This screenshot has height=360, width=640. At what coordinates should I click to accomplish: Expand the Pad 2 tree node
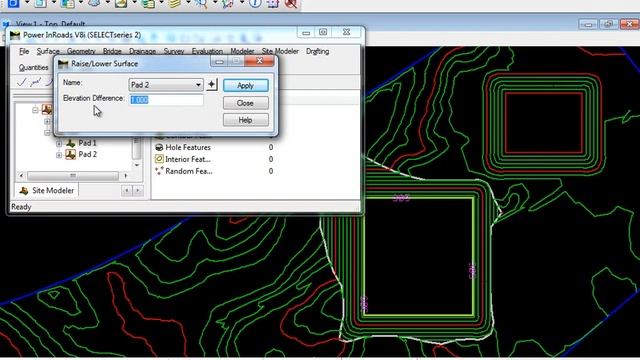coord(59,155)
